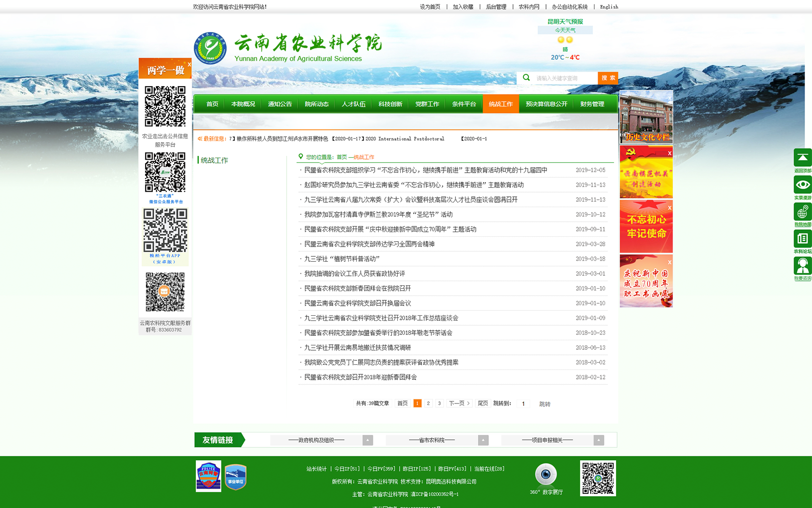The image size is (812, 508).
Task: Expand the 政府机构及组织 links dropdown
Action: pyautogui.click(x=368, y=440)
